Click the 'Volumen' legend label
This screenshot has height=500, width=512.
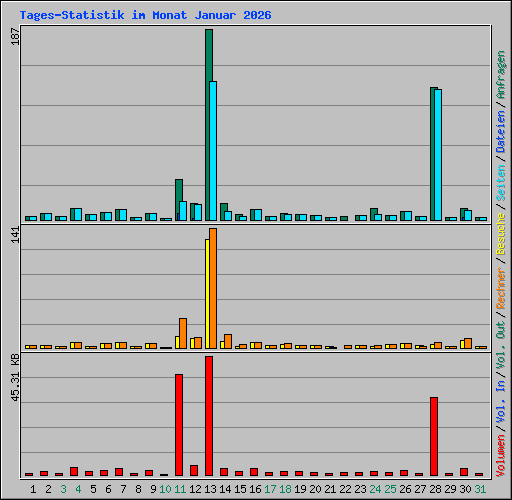click(x=501, y=455)
